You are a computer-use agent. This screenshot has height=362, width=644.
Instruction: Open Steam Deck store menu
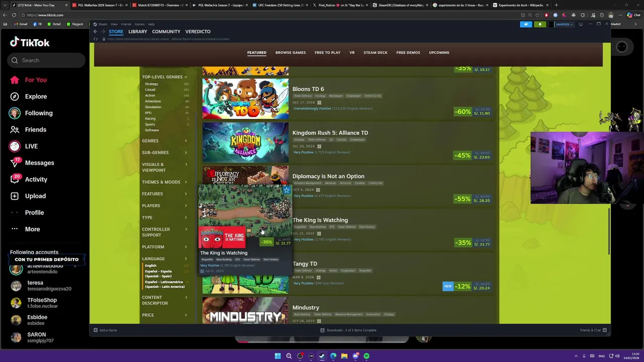(375, 53)
